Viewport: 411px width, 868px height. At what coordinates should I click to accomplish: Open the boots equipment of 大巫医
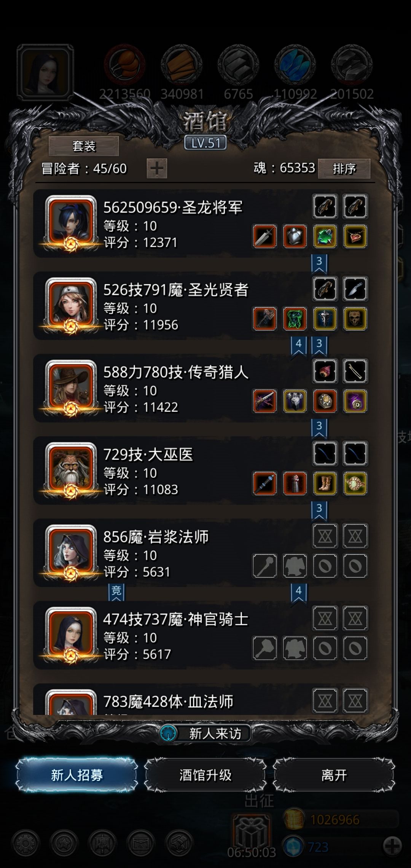tap(325, 483)
